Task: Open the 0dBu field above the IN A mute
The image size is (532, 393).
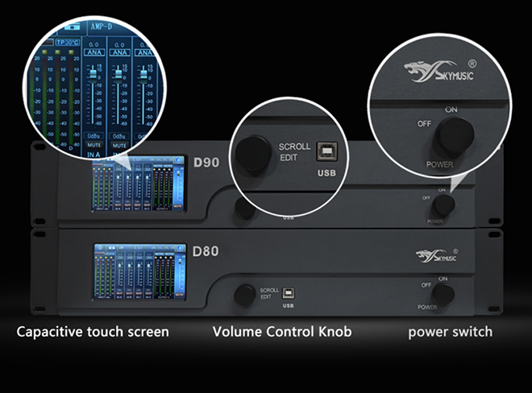Action: coord(94,135)
